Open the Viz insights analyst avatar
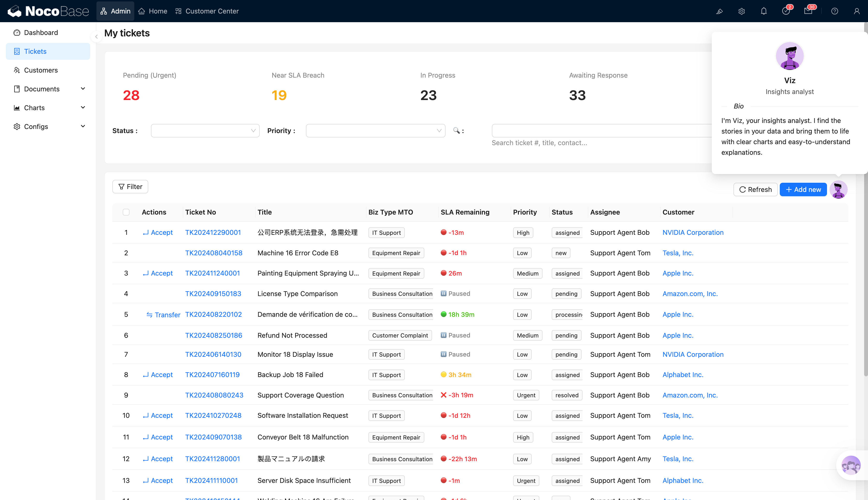The height and width of the screenshot is (500, 868). (839, 189)
